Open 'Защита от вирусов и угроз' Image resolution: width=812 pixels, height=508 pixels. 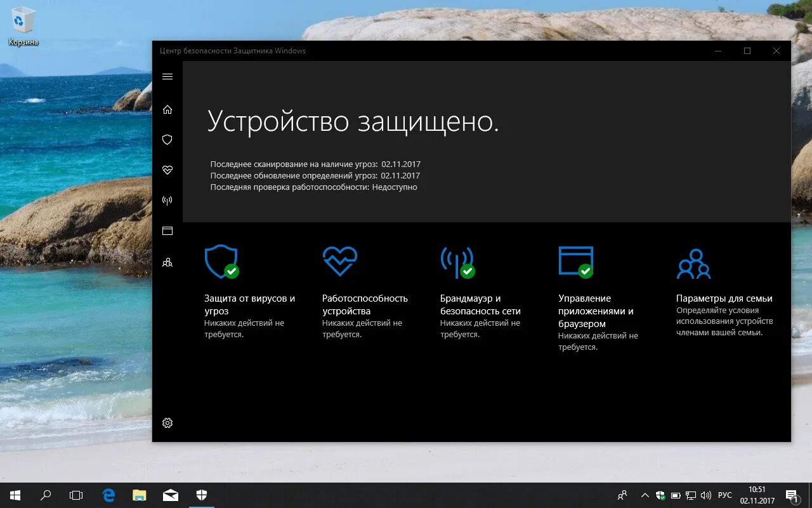[249, 305]
